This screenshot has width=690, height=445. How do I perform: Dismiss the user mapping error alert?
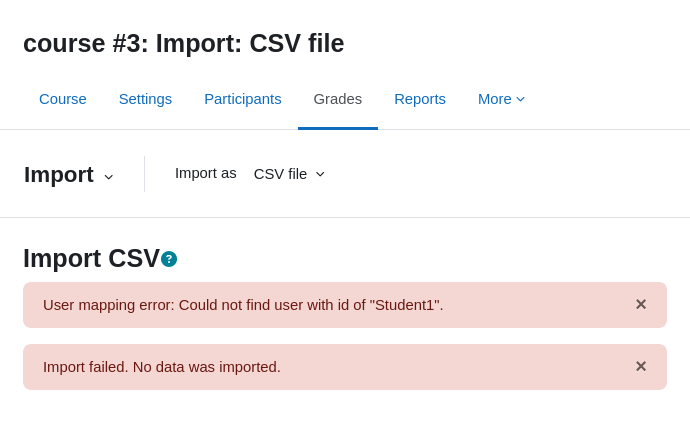tap(641, 304)
